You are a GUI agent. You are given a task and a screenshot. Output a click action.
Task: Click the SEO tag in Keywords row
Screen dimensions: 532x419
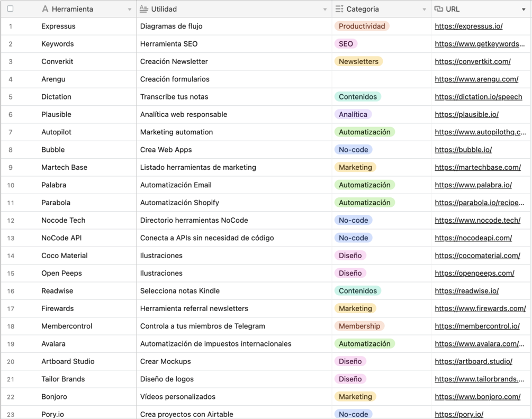(x=346, y=44)
